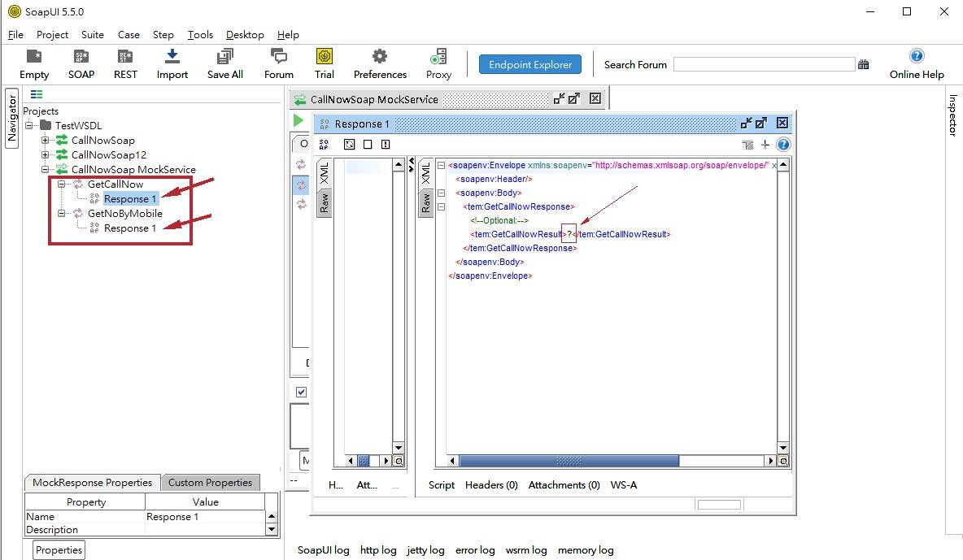The width and height of the screenshot is (963, 560).
Task: Click the navigator tree view mode icon
Action: (x=37, y=94)
